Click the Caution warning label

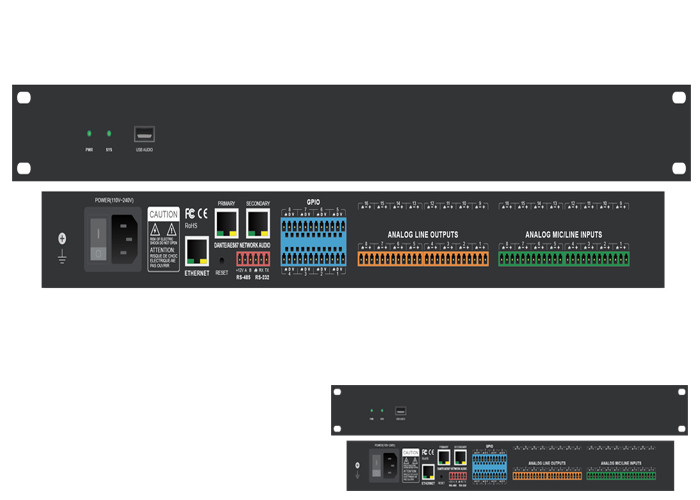pos(163,239)
